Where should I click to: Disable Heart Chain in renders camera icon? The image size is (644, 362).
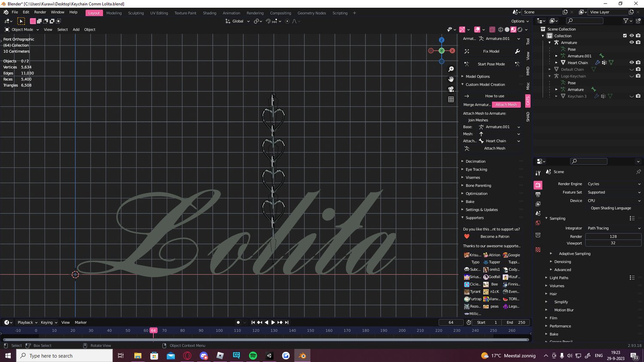pos(638,63)
